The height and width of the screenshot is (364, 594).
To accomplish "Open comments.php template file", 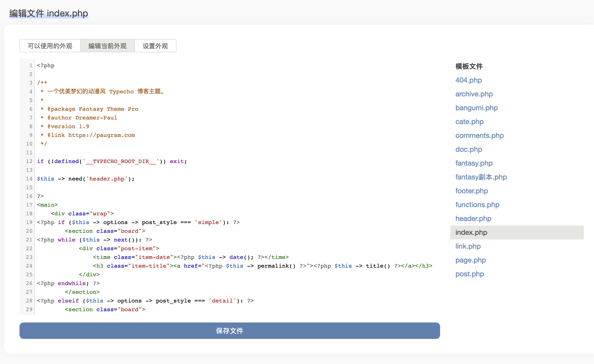I will tap(479, 136).
